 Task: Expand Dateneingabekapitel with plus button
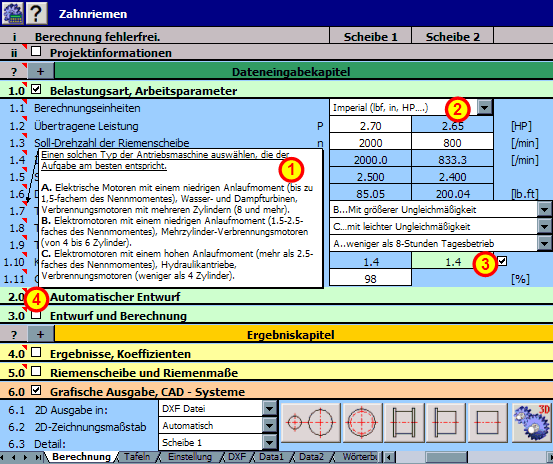coord(41,71)
